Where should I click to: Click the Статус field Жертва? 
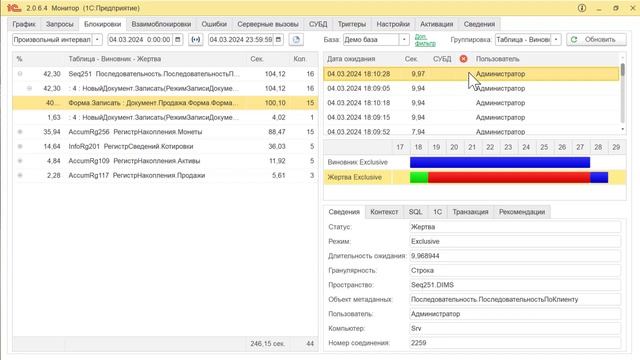tap(515, 227)
